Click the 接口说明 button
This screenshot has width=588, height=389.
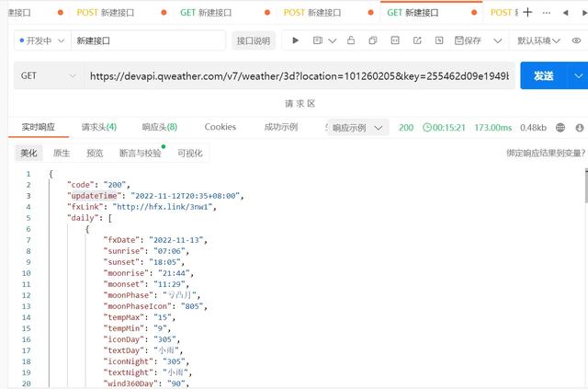(253, 40)
